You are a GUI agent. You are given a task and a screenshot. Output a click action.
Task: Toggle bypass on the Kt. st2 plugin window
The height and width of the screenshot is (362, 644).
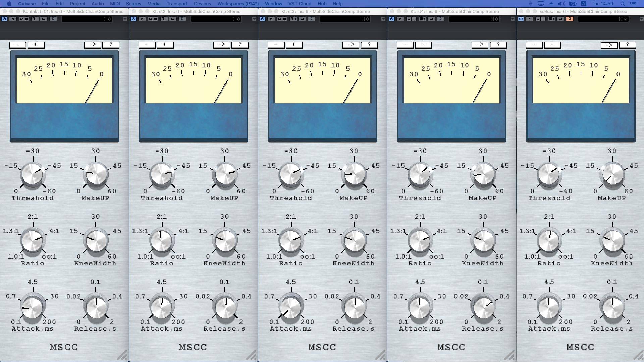coord(142,19)
